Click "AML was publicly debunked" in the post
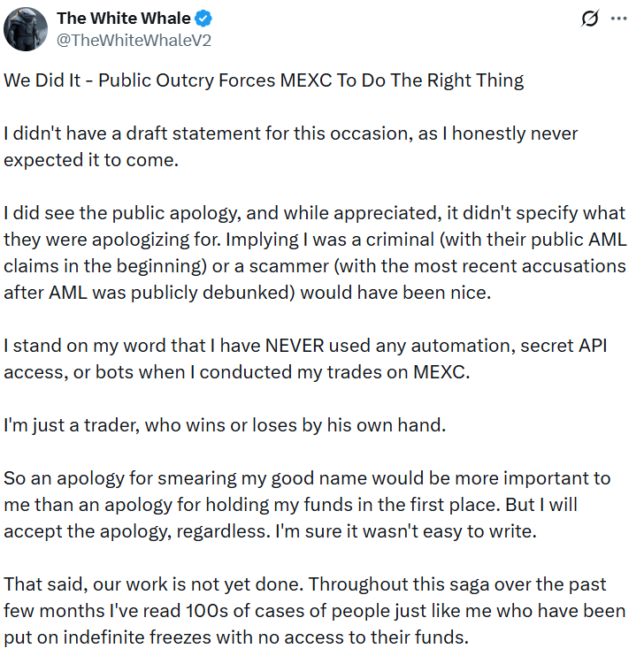The height and width of the screenshot is (656, 644). point(147,293)
